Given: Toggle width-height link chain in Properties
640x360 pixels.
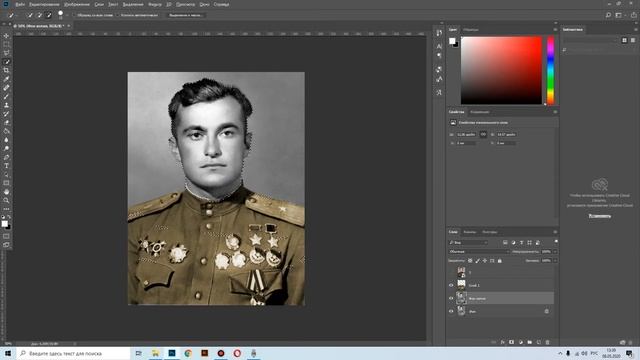Looking at the screenshot, I should 483,134.
